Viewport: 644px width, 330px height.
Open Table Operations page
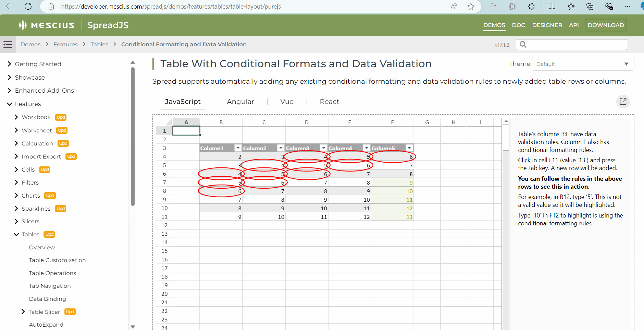[x=52, y=273]
